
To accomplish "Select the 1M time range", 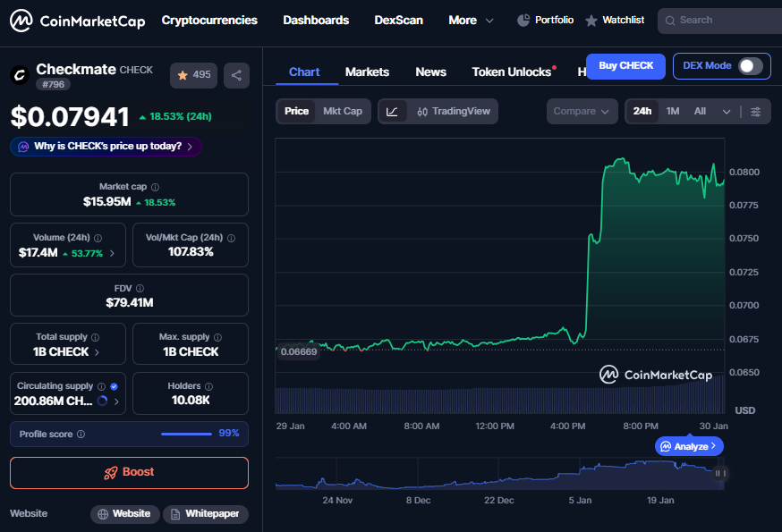I will (673, 111).
